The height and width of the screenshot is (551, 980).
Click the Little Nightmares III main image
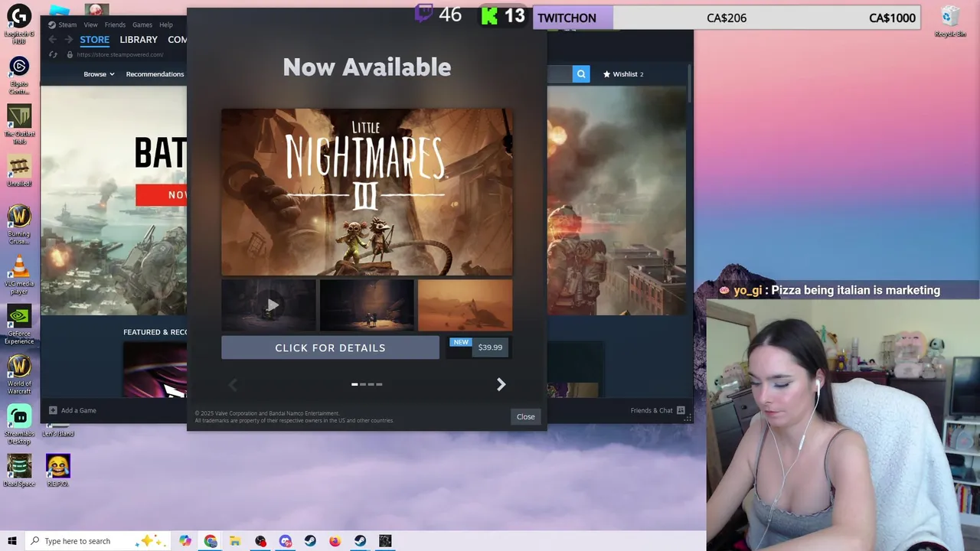[x=367, y=192]
